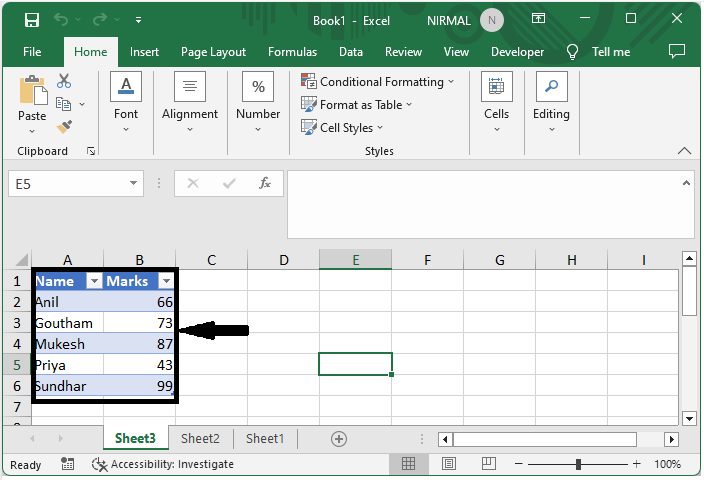Open the Name column filter dropdown
The height and width of the screenshot is (480, 704).
[94, 281]
